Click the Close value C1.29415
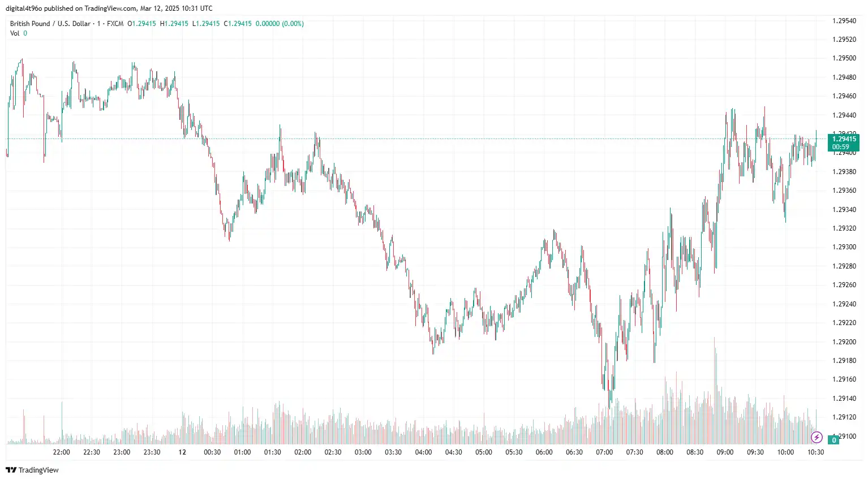The image size is (868, 480). coord(238,24)
